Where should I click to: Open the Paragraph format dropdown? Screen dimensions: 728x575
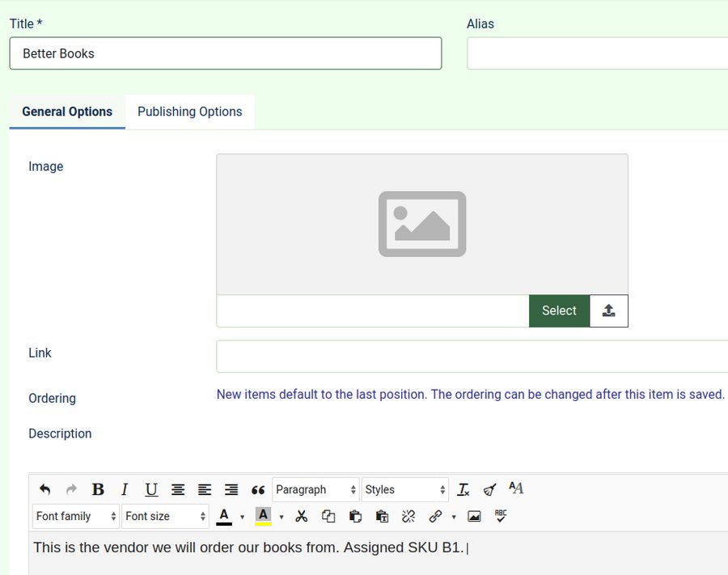(x=315, y=489)
